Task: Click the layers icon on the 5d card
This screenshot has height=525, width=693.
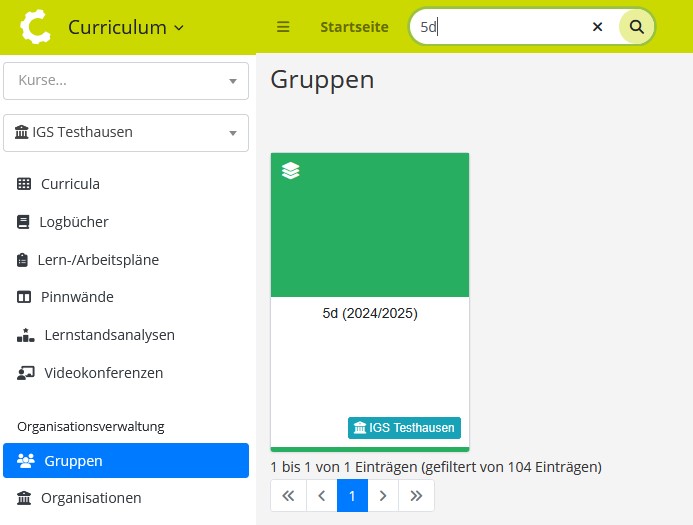Action: (x=290, y=171)
